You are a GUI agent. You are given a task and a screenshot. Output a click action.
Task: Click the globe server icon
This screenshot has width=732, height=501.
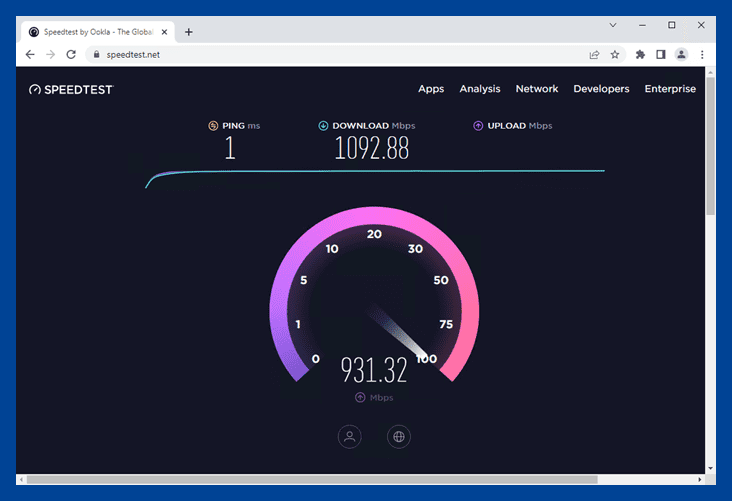399,437
